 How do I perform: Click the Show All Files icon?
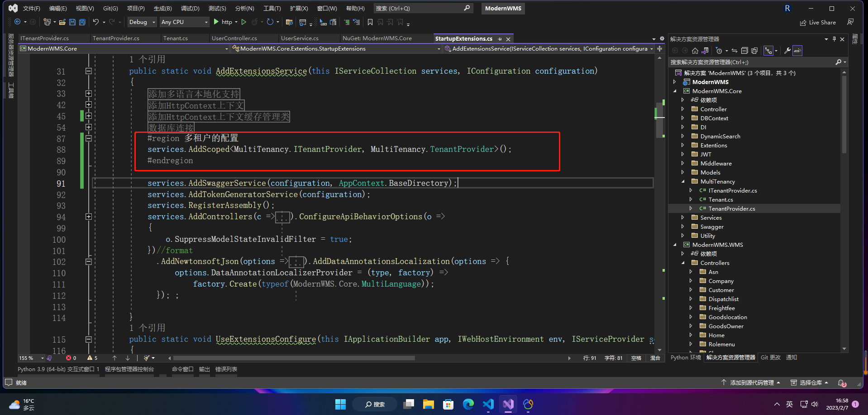tap(754, 51)
